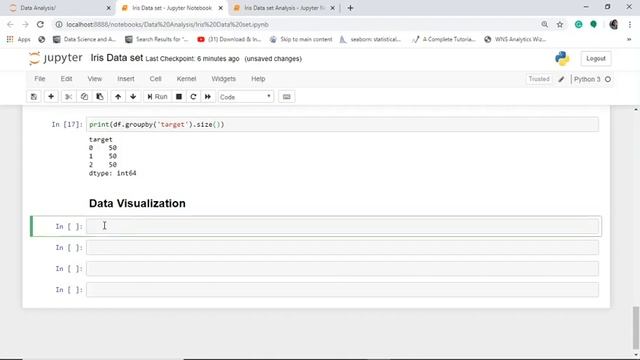This screenshot has width=640, height=360.
Task: Click the code cell In [17] input
Action: point(342,124)
